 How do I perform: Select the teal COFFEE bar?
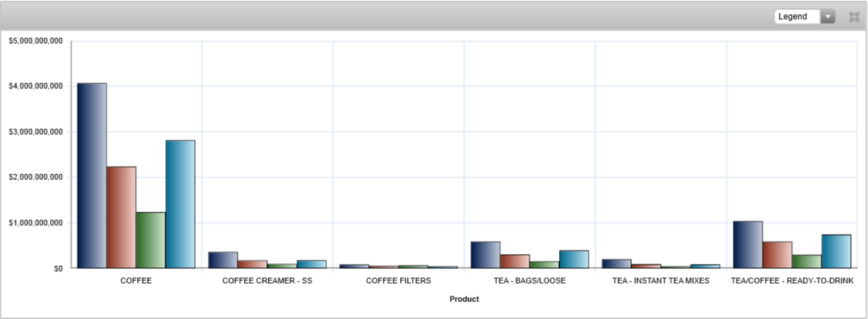pos(180,204)
